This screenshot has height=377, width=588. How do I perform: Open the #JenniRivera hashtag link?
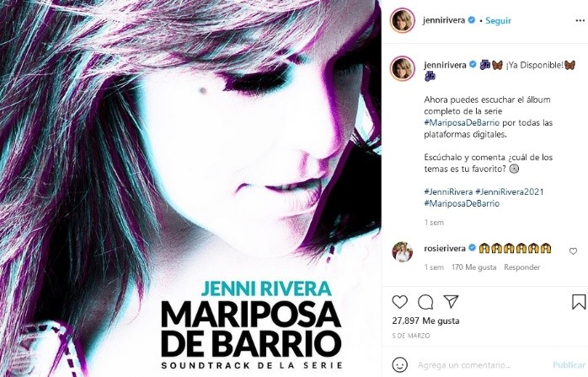pos(448,192)
